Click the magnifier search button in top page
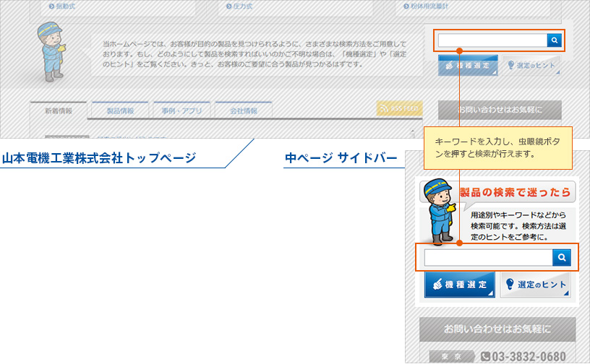The height and width of the screenshot is (364, 590). 555,40
